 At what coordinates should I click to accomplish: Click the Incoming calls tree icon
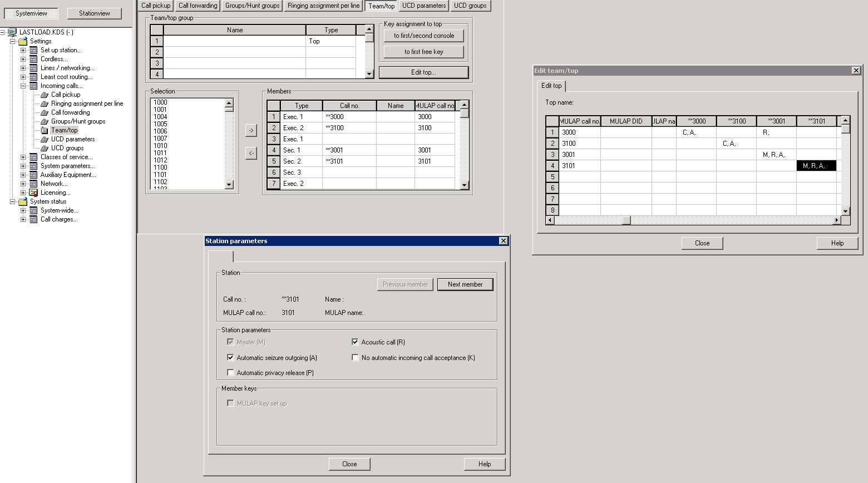(33, 86)
